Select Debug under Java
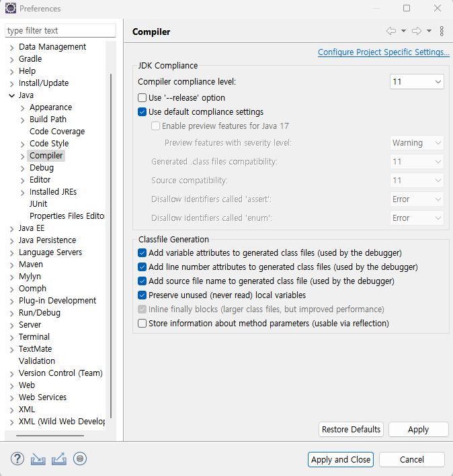Screen dimensions: 453x476 pyautogui.click(x=41, y=168)
